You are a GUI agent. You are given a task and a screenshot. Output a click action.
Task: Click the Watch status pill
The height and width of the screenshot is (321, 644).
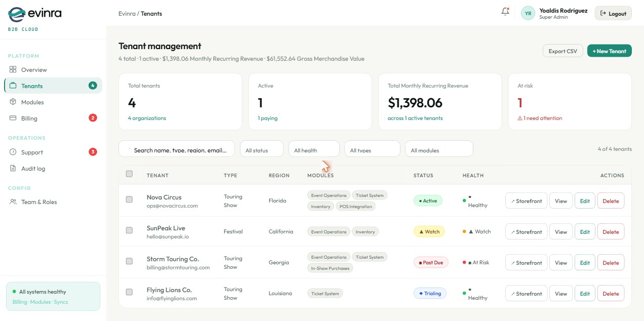tap(429, 232)
